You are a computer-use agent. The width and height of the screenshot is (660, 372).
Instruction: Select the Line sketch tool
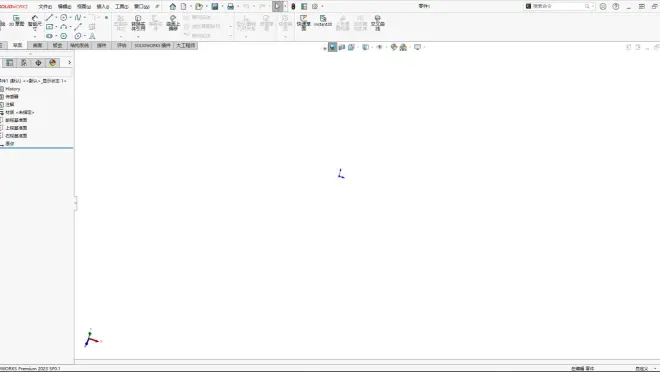pos(49,17)
